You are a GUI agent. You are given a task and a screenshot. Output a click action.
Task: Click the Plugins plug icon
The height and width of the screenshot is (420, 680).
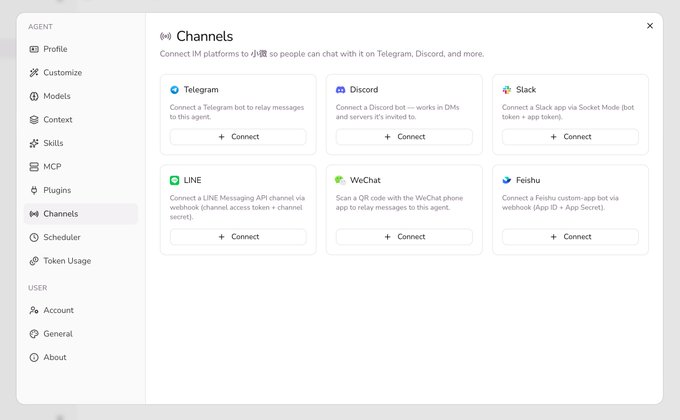[34, 190]
